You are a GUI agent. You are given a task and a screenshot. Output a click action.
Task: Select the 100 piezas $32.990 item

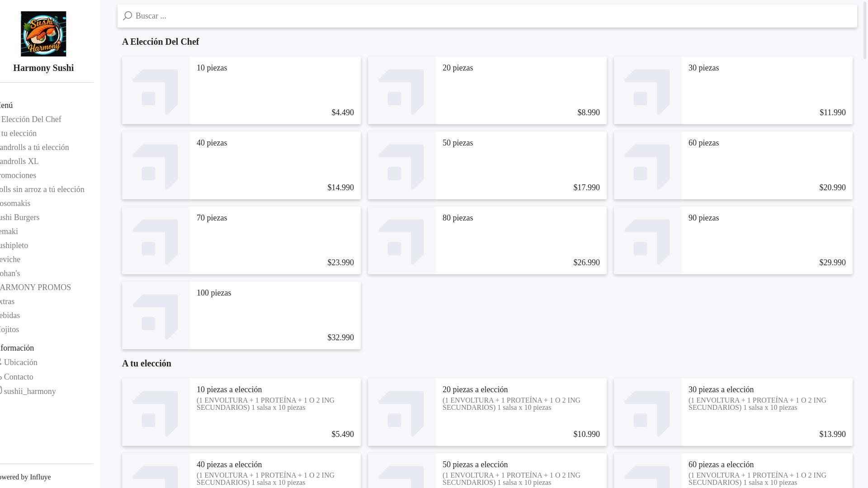(x=241, y=315)
